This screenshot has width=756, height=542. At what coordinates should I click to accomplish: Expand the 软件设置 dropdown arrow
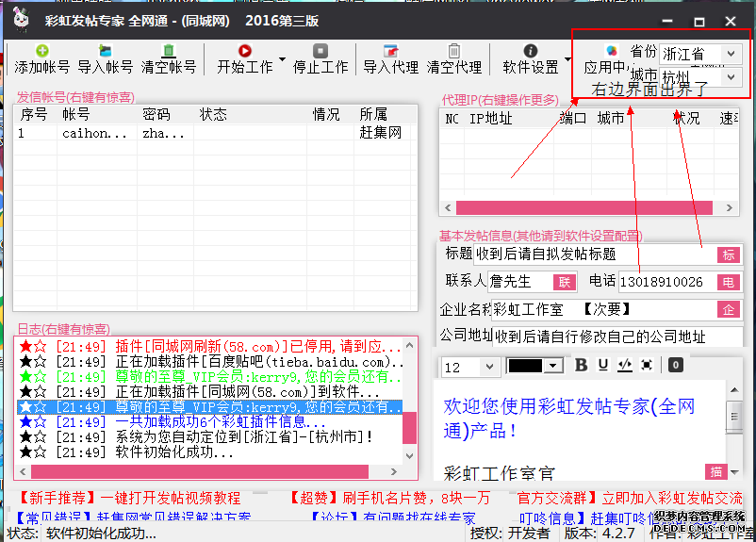point(567,58)
